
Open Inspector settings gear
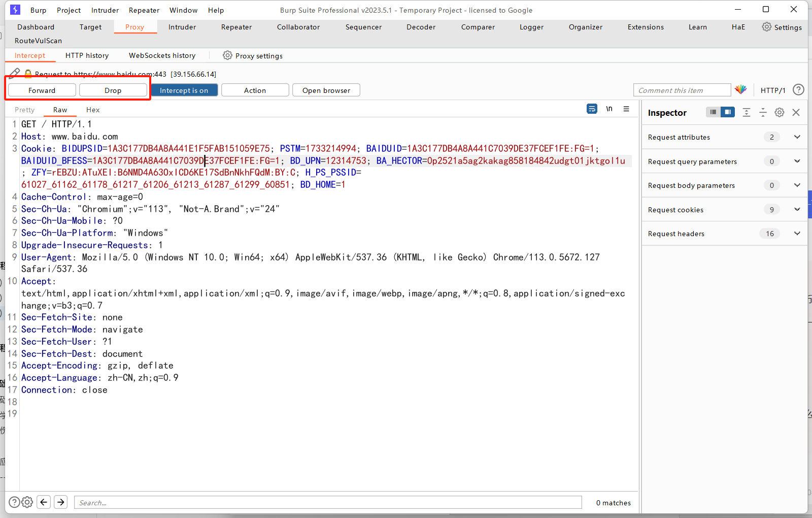(x=780, y=112)
